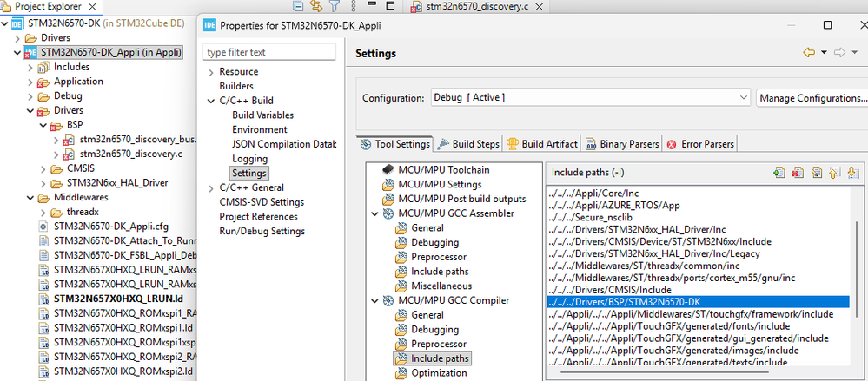Select Include paths under GCC Assembler
The width and height of the screenshot is (868, 381).
[440, 272]
